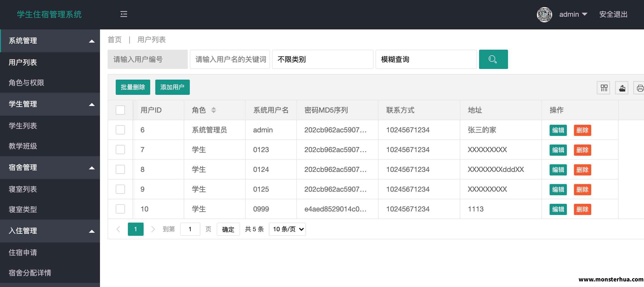Toggle the select-all header checkbox

pyautogui.click(x=120, y=110)
